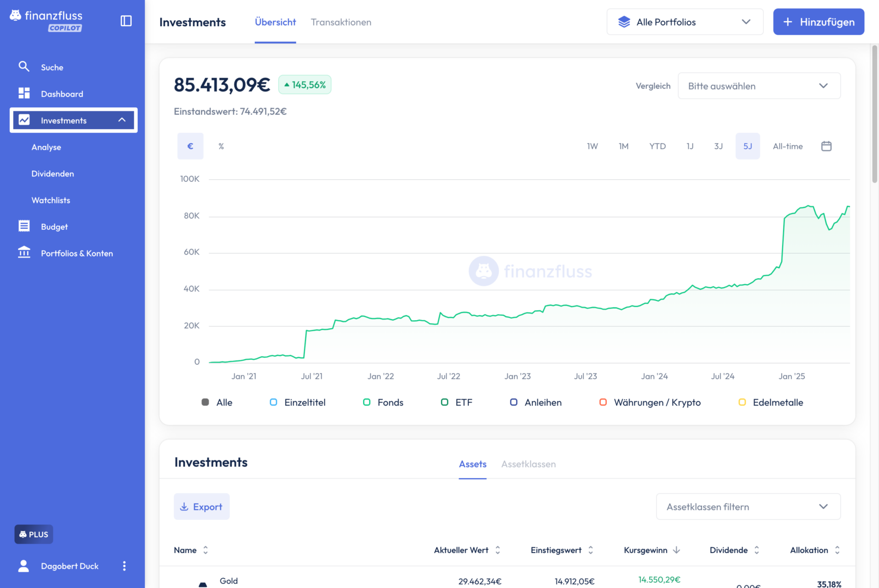Click the Gold asset name
879x588 pixels.
[x=229, y=581]
